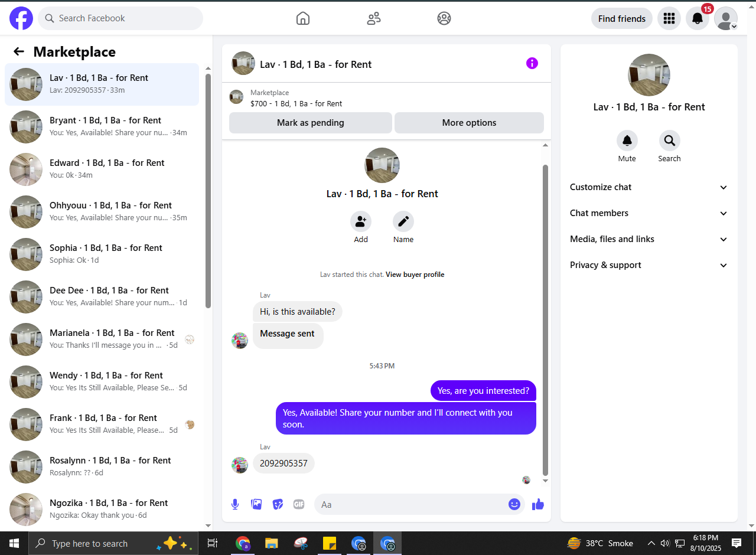
Task: Open the Ohhyouu conversation in list
Action: (102, 212)
